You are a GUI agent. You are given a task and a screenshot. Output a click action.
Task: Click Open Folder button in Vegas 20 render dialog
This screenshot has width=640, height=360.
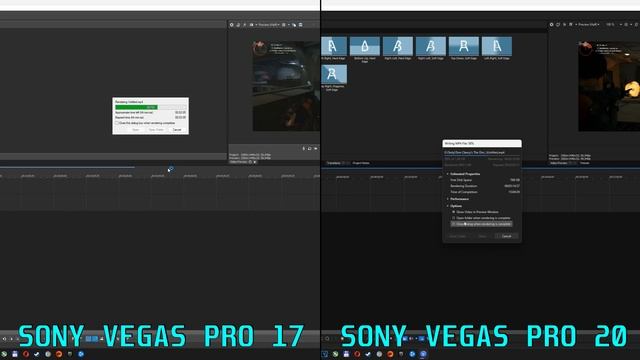pyautogui.click(x=457, y=236)
